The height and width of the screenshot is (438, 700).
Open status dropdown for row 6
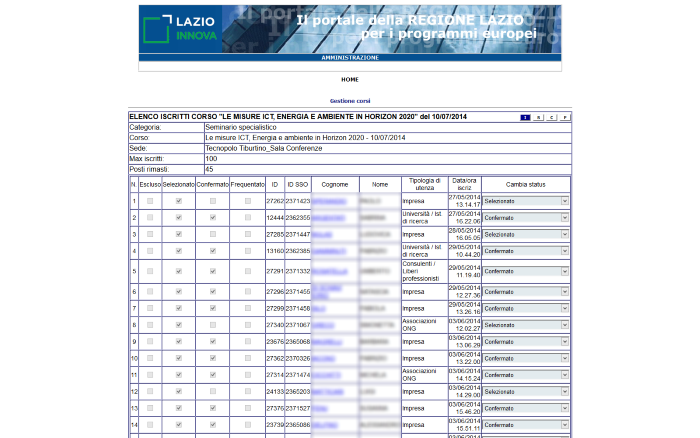pos(526,292)
